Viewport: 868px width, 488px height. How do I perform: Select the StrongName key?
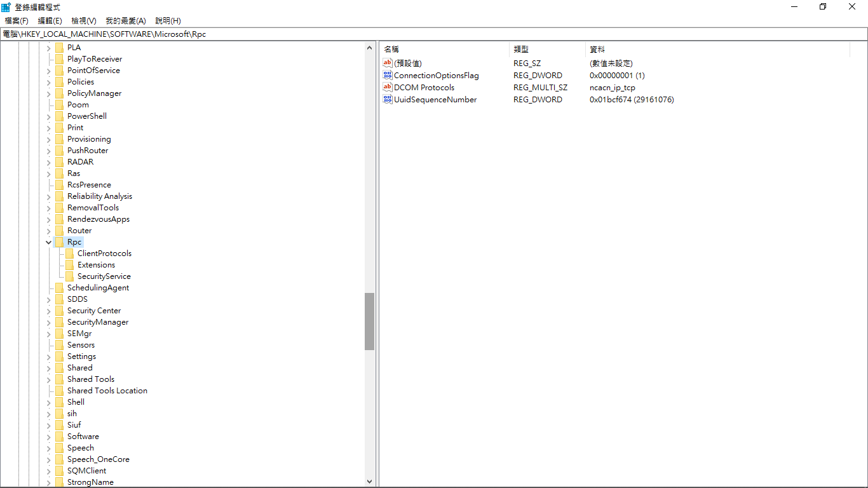[90, 482]
